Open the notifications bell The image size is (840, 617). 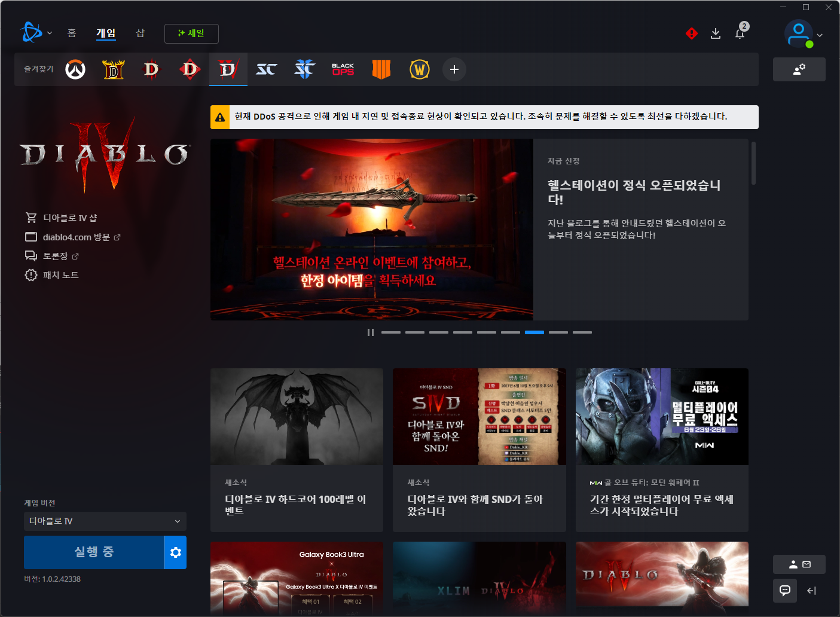click(740, 33)
